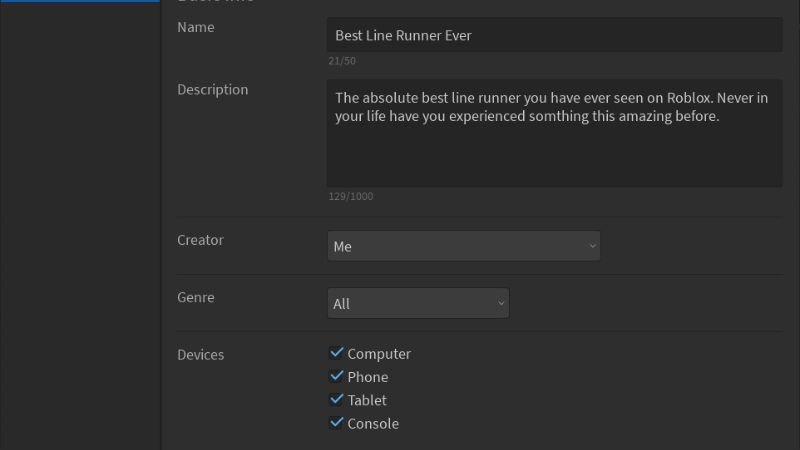This screenshot has height=450, width=800.
Task: Click the 129/1000 character counter
Action: 351,196
